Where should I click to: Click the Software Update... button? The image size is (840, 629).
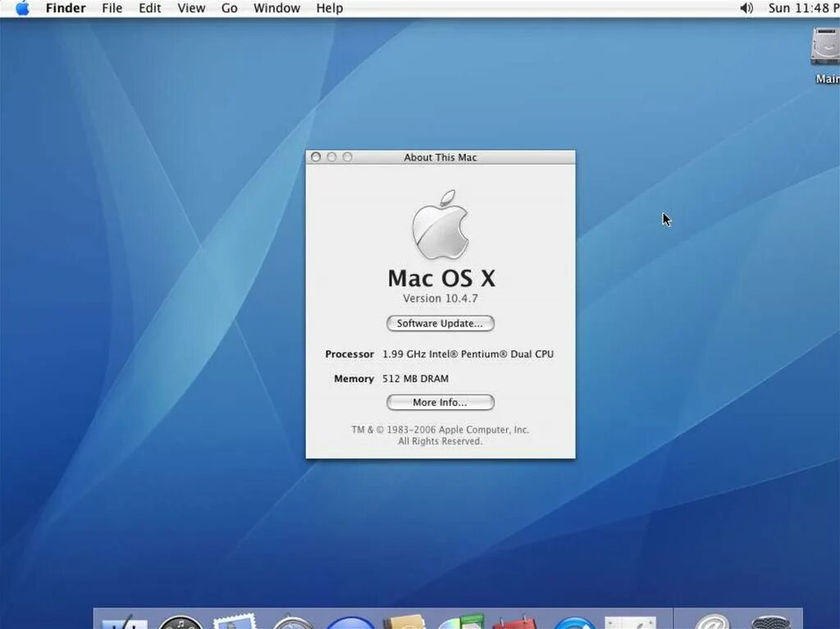click(440, 323)
